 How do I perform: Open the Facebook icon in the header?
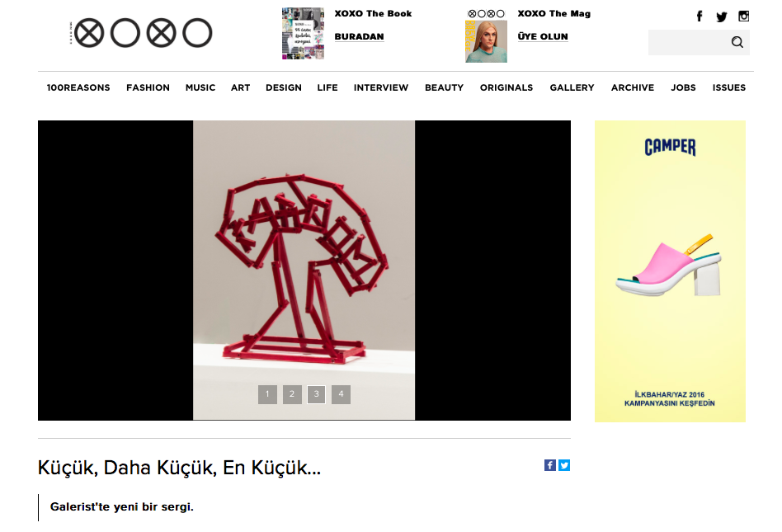[x=700, y=16]
